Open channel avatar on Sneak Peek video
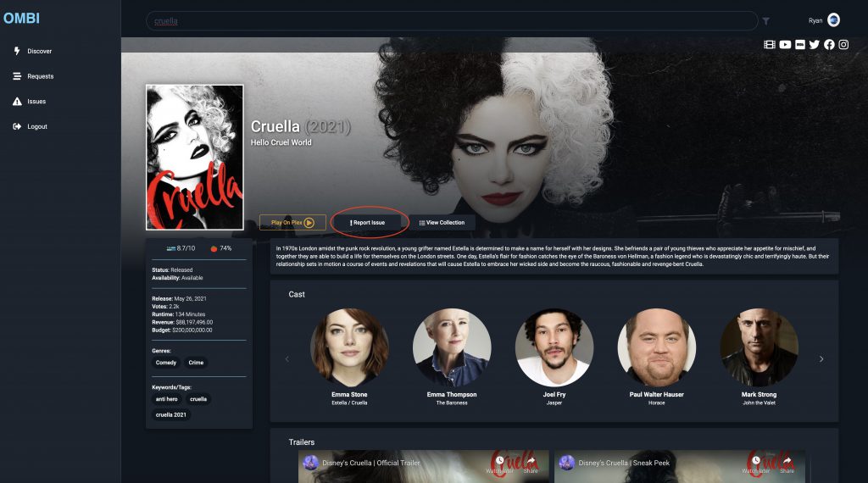The width and height of the screenshot is (868, 483). coord(567,463)
